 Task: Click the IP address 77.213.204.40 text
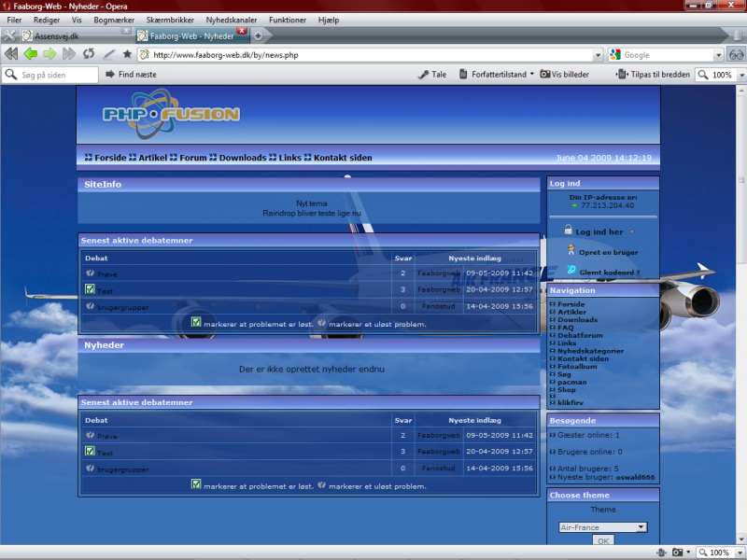(607, 205)
